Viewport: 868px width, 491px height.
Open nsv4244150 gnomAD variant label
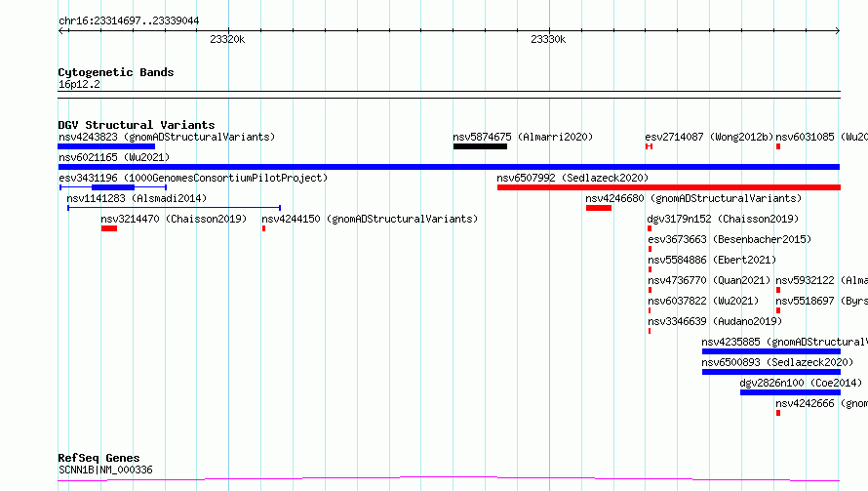(370, 219)
